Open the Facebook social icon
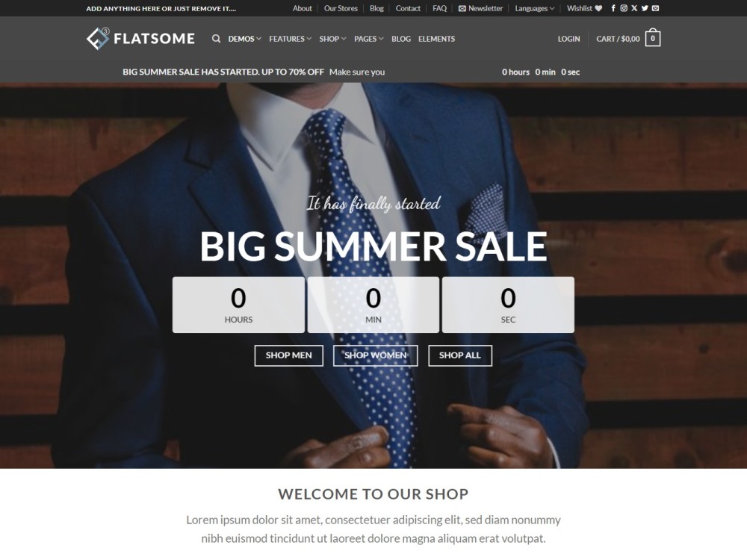This screenshot has width=747, height=560. 613,8
